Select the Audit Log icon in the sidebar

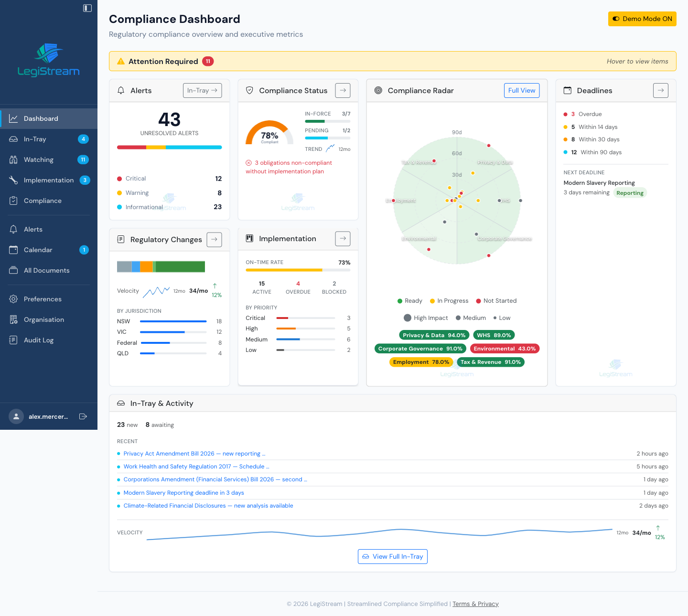(13, 340)
